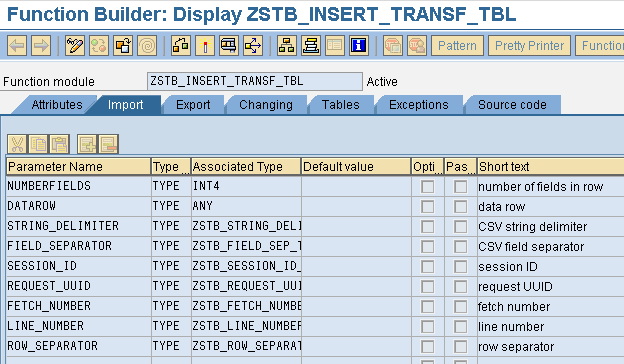Image resolution: width=624 pixels, height=364 pixels.
Task: Click the INT4 associated type cell
Action: (246, 186)
